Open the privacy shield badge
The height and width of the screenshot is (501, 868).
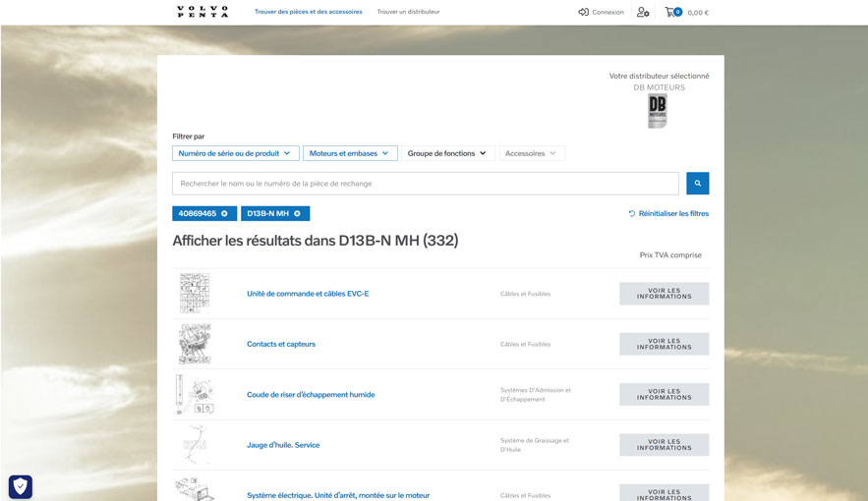[x=20, y=486]
